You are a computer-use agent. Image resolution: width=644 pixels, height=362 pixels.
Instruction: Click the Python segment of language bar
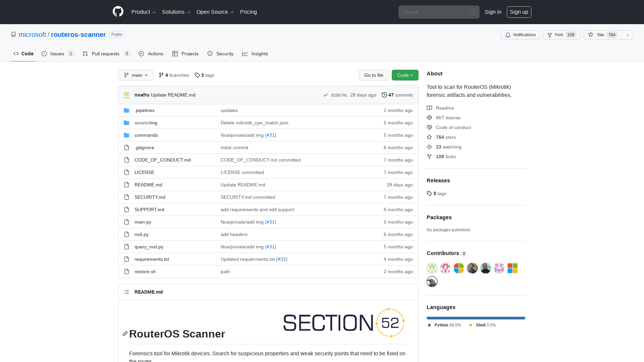coord(476,318)
